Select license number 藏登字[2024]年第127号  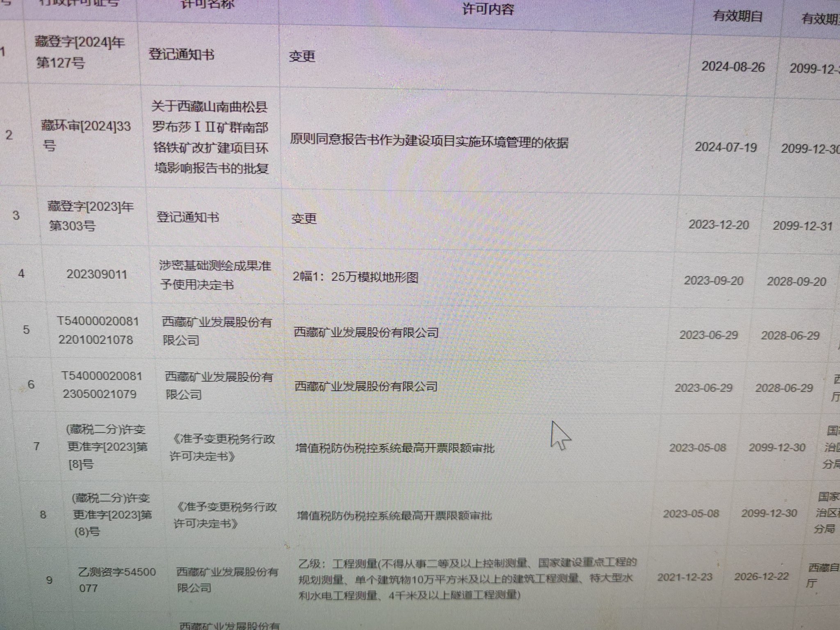pos(80,52)
